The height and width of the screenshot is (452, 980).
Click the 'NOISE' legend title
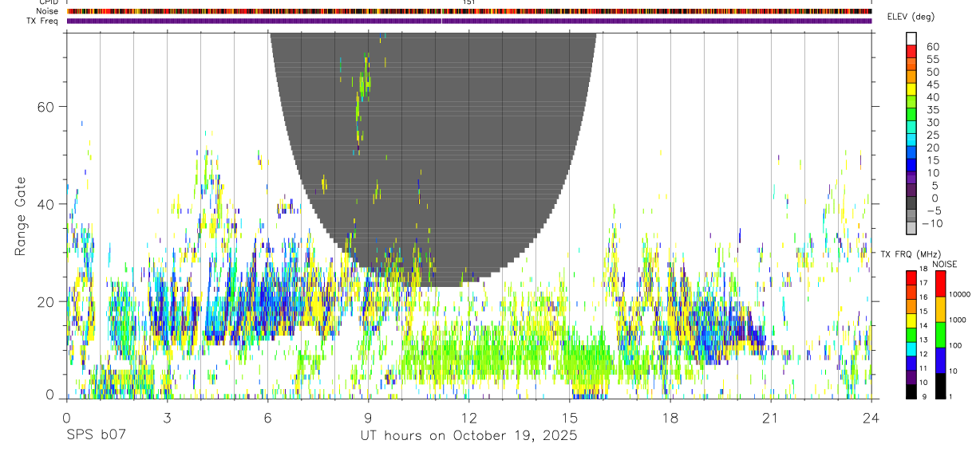point(944,264)
